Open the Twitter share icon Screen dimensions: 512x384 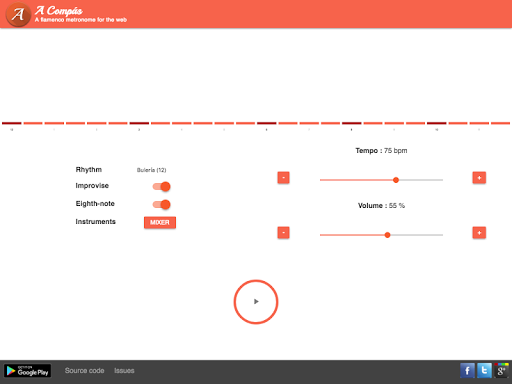point(484,370)
